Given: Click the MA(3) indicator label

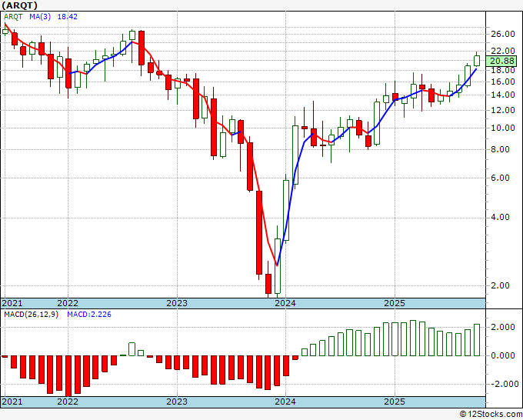Looking at the screenshot, I should [40, 17].
